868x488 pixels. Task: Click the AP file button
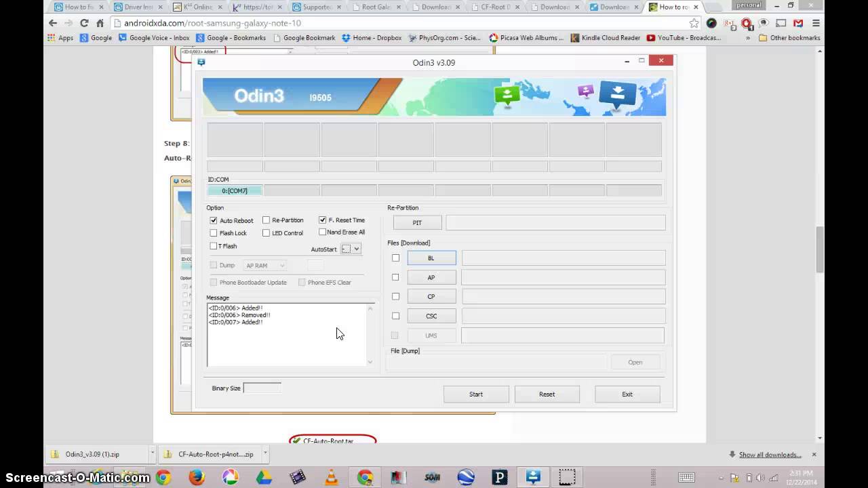pos(431,277)
